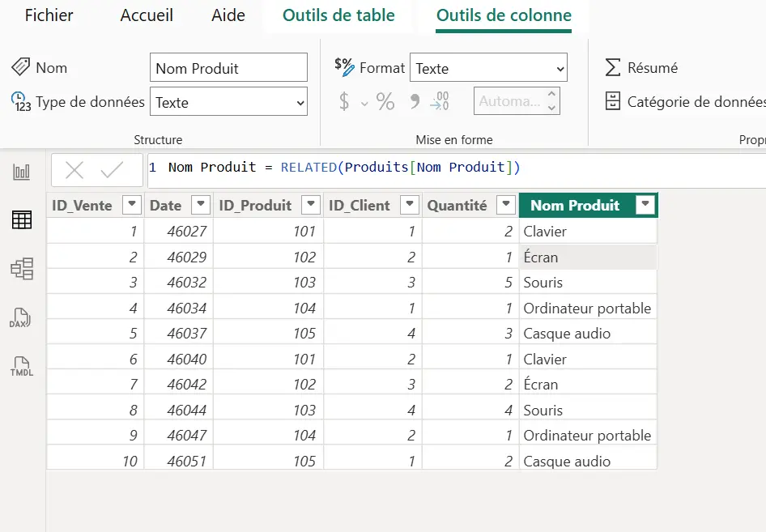
Task: Click the Résumé sigma icon
Action: tap(613, 67)
